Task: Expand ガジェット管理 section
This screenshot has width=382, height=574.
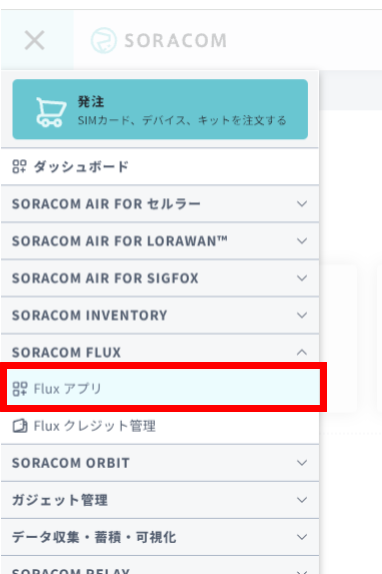Action: coord(160,500)
